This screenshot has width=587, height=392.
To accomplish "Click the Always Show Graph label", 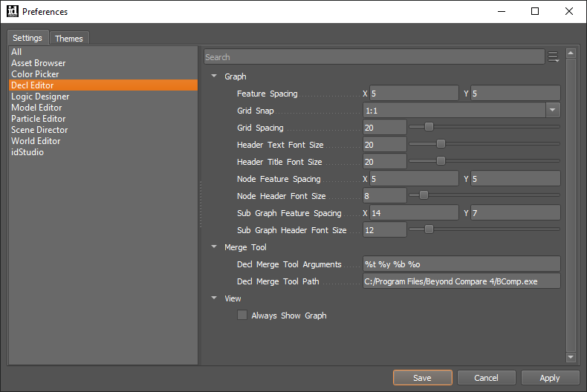I will (289, 316).
